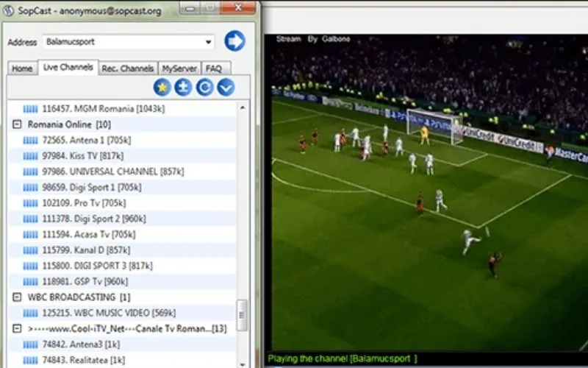This screenshot has width=588, height=368.
Task: Click the plus-minus expand/collapse all icon
Action: (x=183, y=88)
